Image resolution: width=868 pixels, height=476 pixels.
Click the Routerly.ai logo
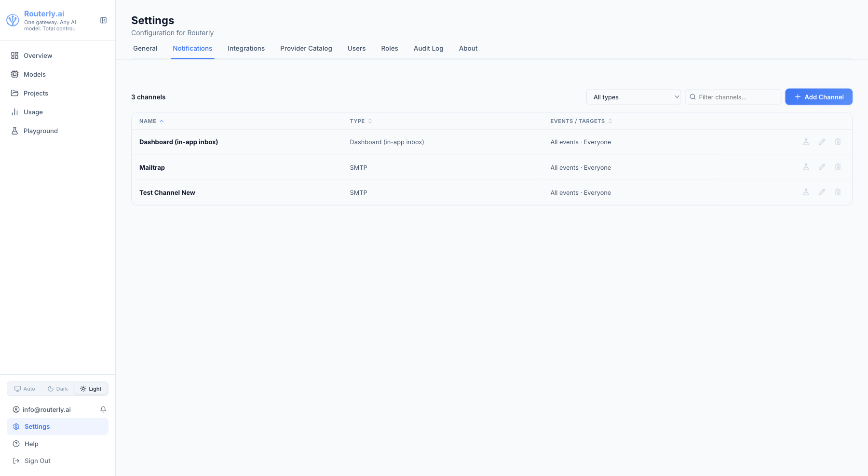point(13,20)
